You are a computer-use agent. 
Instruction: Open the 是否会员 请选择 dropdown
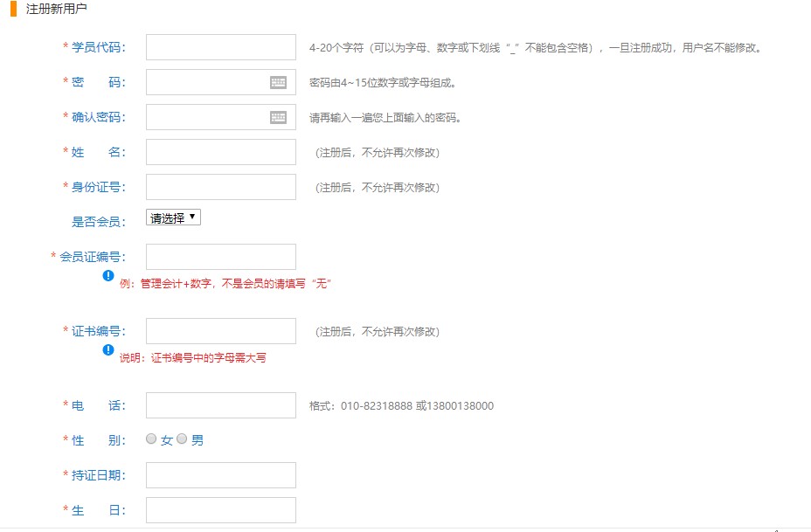[x=172, y=216]
